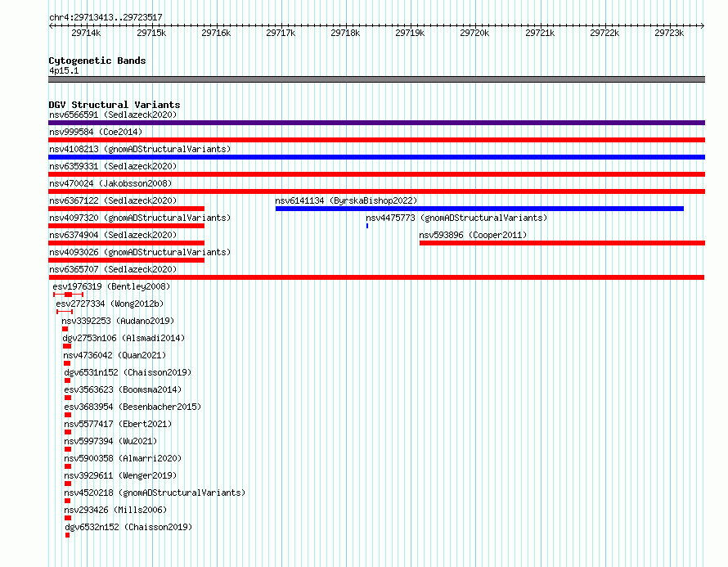The width and height of the screenshot is (728, 567).
Task: Select the purple nsv6566591 variant bar
Action: (376, 123)
